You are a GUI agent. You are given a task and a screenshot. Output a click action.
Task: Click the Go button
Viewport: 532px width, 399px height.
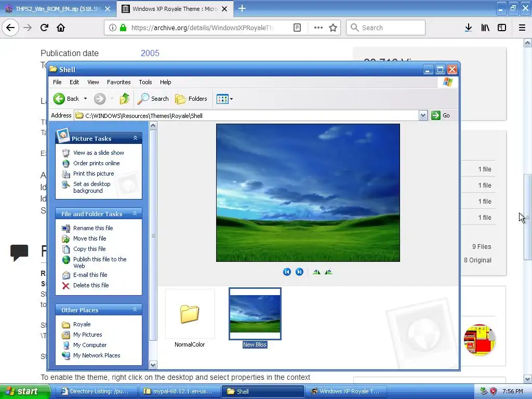click(x=441, y=115)
